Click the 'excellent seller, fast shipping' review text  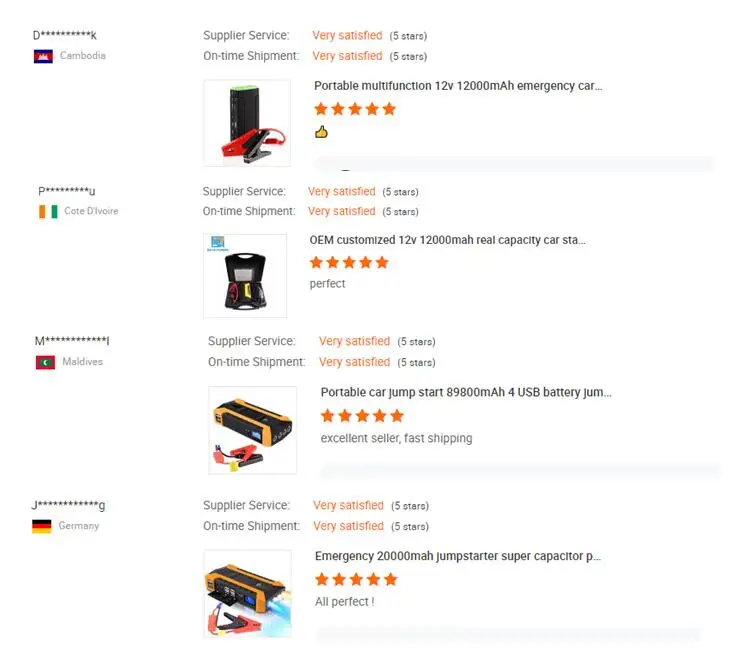[397, 439]
